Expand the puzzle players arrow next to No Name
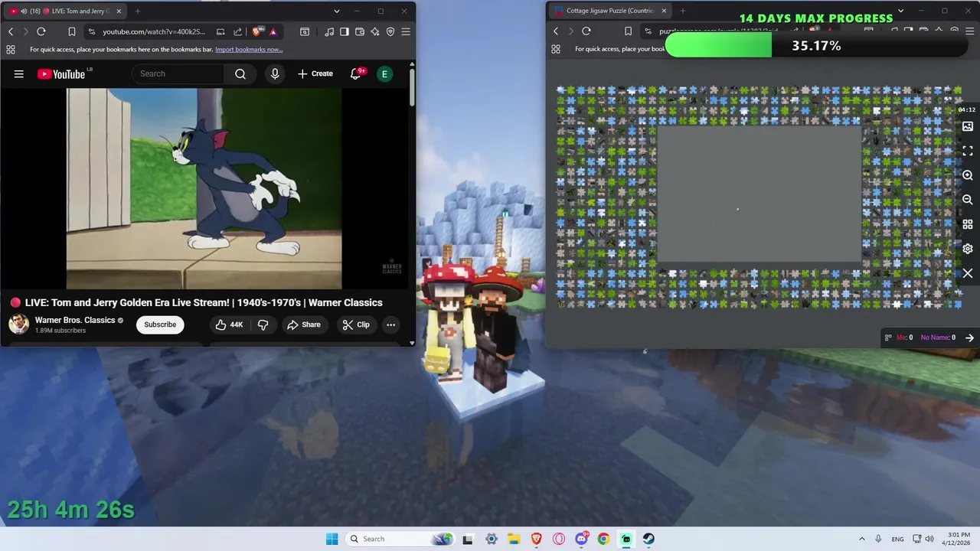 coord(969,337)
